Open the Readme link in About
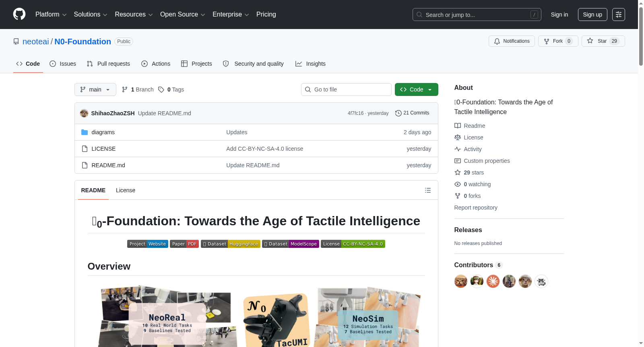The height and width of the screenshot is (347, 644). coord(470,126)
